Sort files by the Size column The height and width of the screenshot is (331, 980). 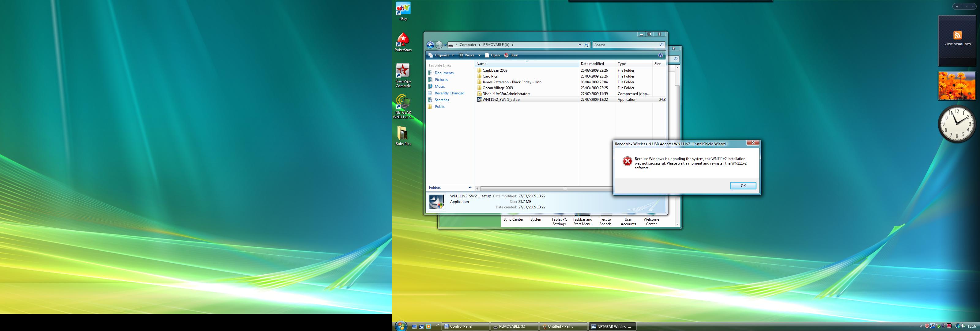coord(659,64)
